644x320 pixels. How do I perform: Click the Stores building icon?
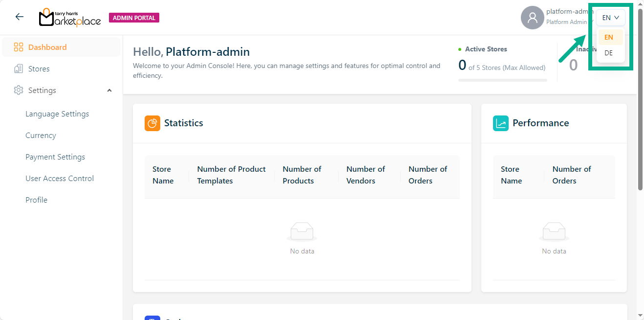pos(19,69)
